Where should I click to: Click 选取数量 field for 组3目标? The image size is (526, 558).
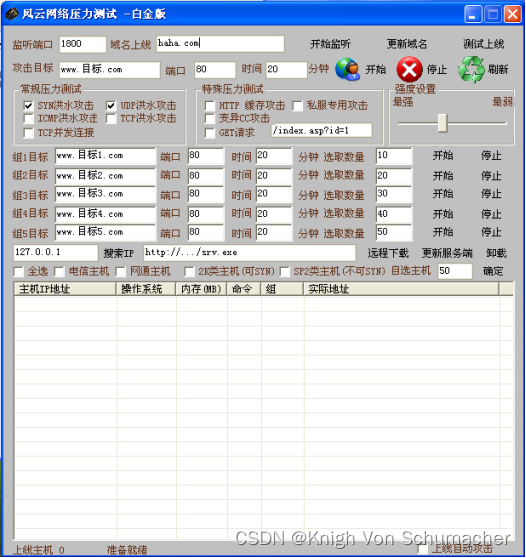point(394,194)
